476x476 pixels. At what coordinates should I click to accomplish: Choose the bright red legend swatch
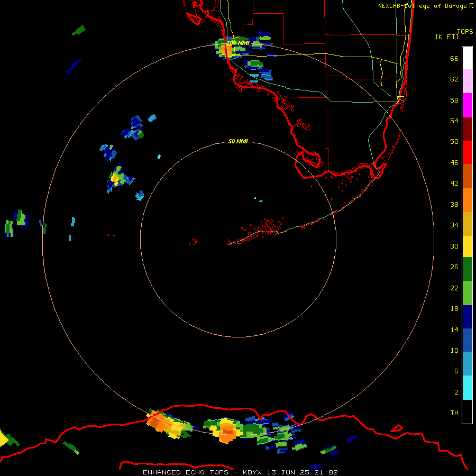click(467, 152)
